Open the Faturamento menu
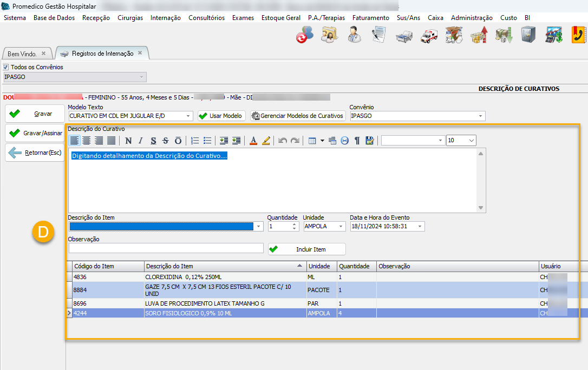Viewport: 588px width, 370px height. [370, 18]
